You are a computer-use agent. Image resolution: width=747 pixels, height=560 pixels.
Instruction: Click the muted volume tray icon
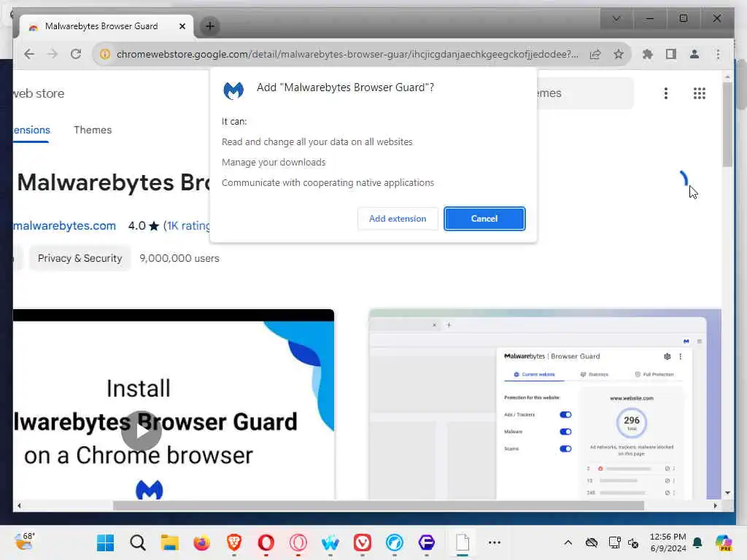(x=633, y=542)
